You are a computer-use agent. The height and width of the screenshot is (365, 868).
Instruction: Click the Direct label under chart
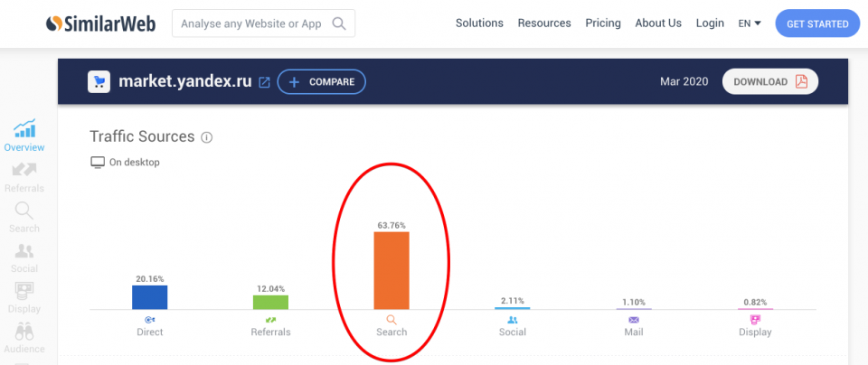[149, 332]
